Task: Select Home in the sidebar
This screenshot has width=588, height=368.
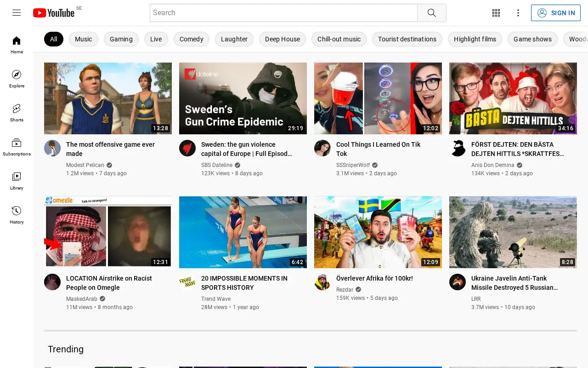Action: click(17, 45)
